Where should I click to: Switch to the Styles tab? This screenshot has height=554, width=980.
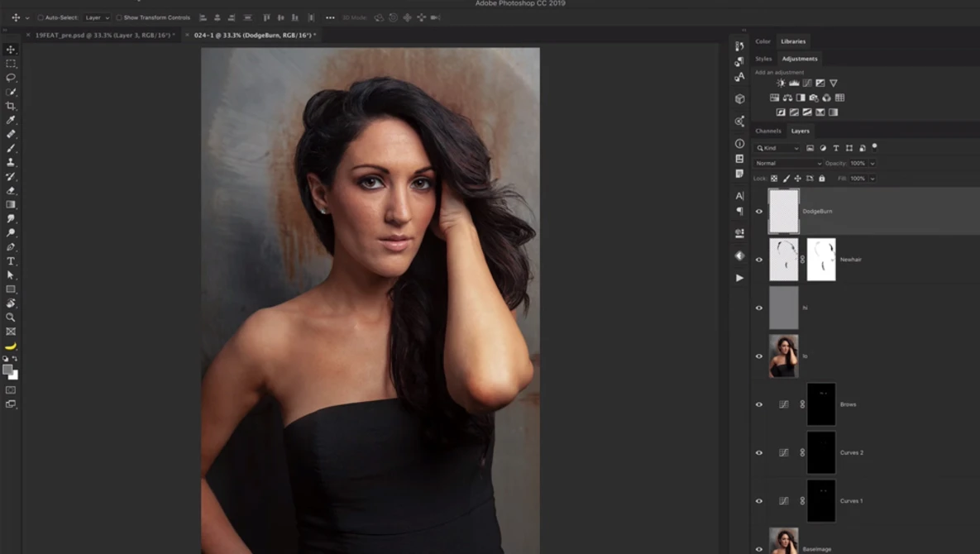tap(763, 59)
